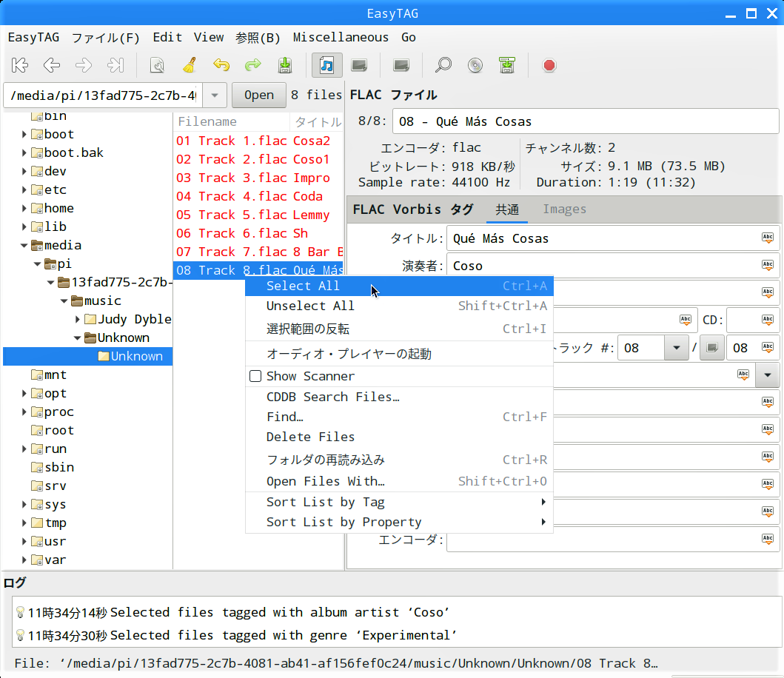The width and height of the screenshot is (784, 678).
Task: Open the genre dropdown arrow
Action: [768, 375]
